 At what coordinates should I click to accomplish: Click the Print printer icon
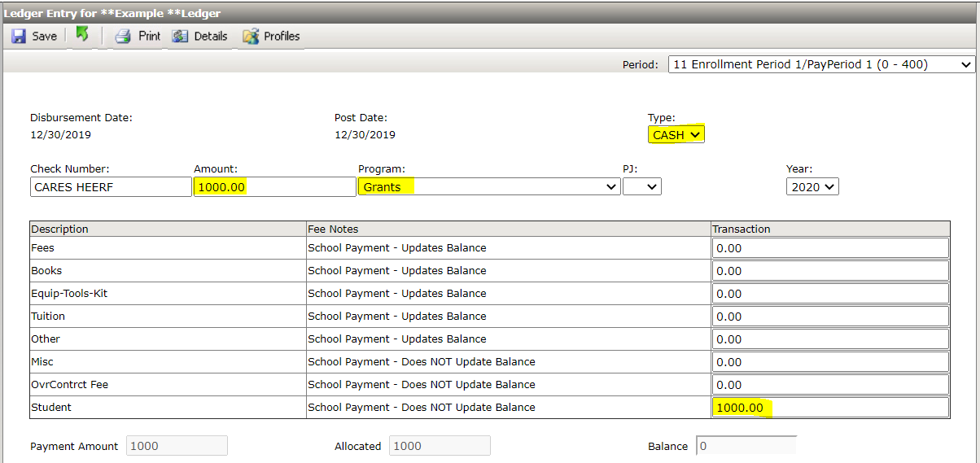click(x=123, y=37)
